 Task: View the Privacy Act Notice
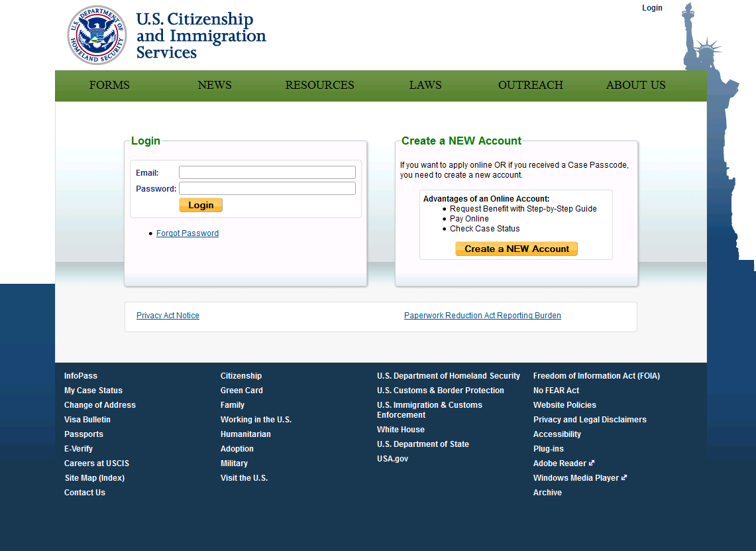[168, 316]
